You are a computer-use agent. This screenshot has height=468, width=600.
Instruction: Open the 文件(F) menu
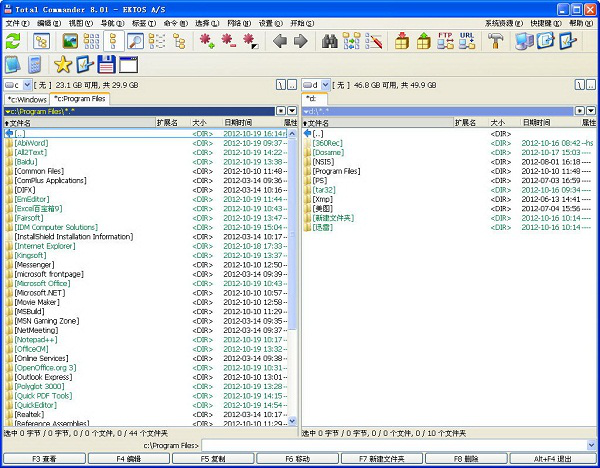pos(16,22)
